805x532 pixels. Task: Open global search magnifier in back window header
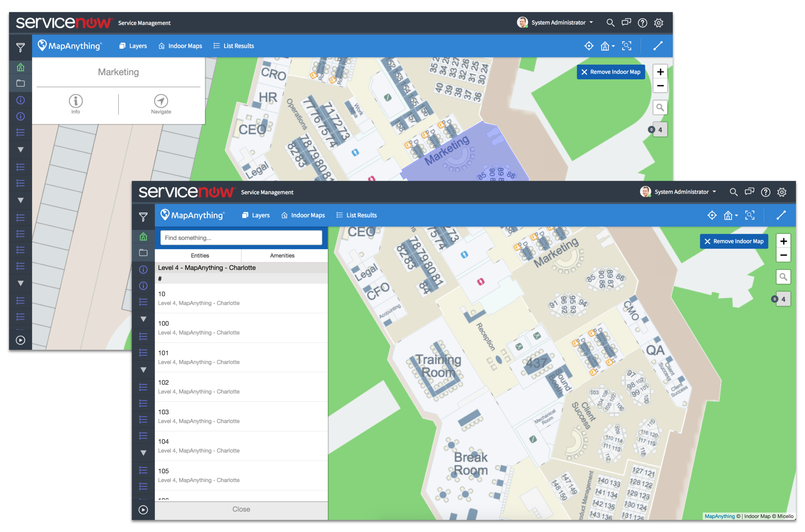point(610,23)
